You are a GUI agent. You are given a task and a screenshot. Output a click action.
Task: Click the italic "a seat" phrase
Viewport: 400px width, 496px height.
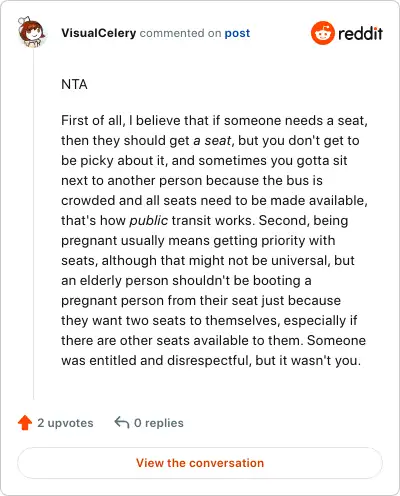212,141
